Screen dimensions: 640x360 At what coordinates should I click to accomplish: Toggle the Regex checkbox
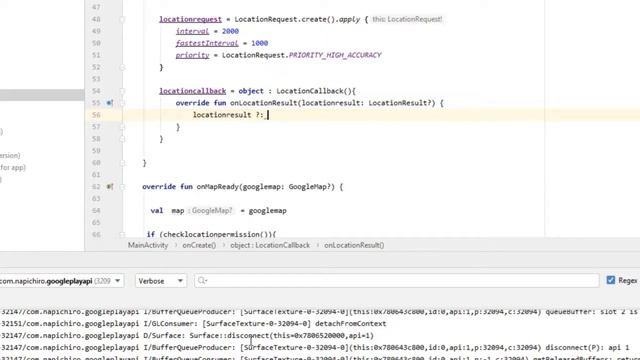pyautogui.click(x=611, y=280)
